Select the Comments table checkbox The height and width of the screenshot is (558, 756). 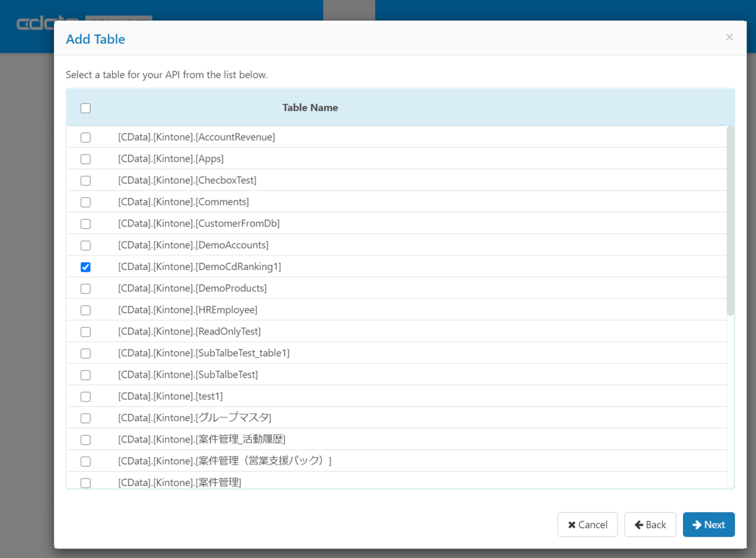click(86, 202)
